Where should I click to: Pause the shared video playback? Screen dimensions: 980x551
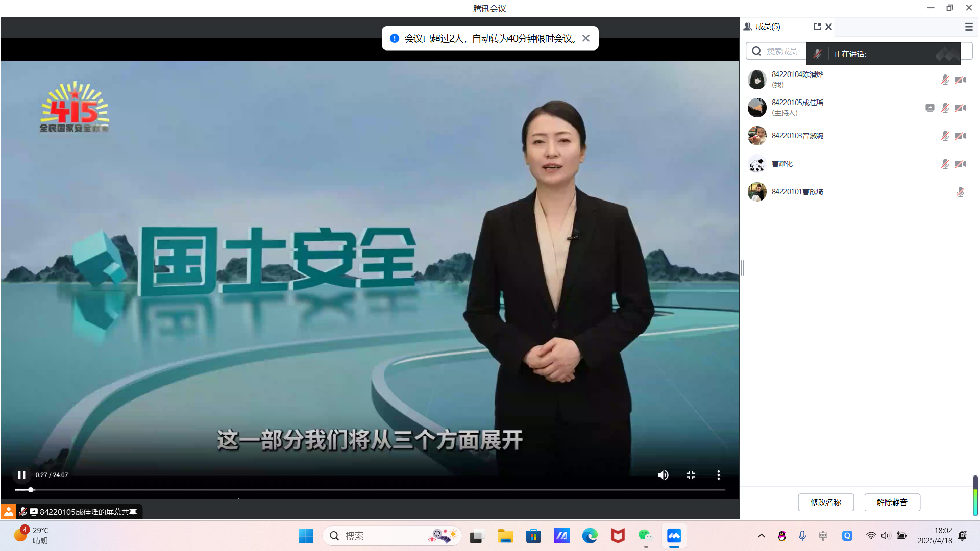coord(21,475)
